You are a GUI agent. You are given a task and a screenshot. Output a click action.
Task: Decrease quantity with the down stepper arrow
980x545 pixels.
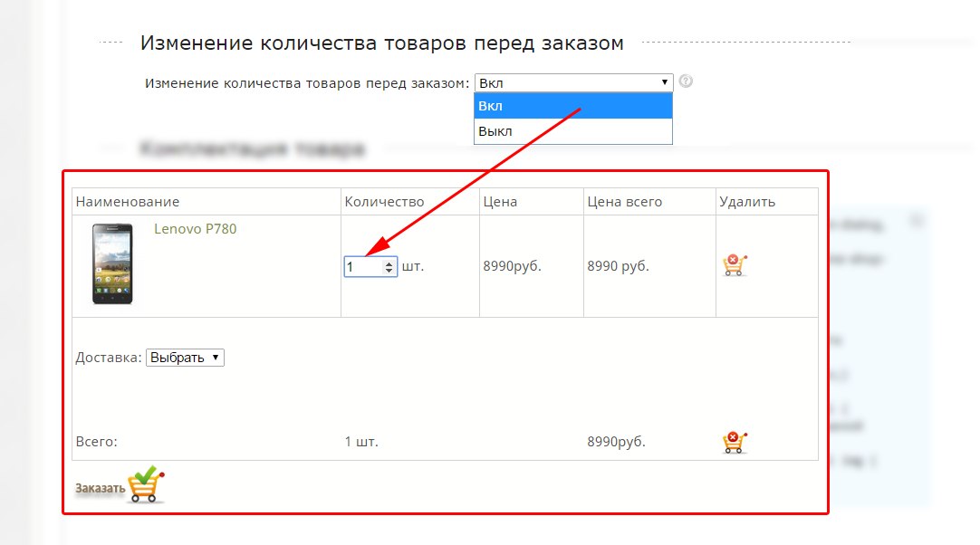pyautogui.click(x=389, y=272)
